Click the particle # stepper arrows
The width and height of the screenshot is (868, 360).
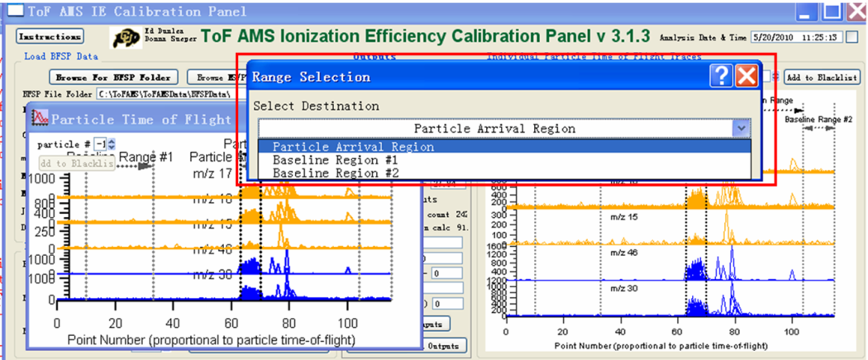pyautogui.click(x=111, y=144)
